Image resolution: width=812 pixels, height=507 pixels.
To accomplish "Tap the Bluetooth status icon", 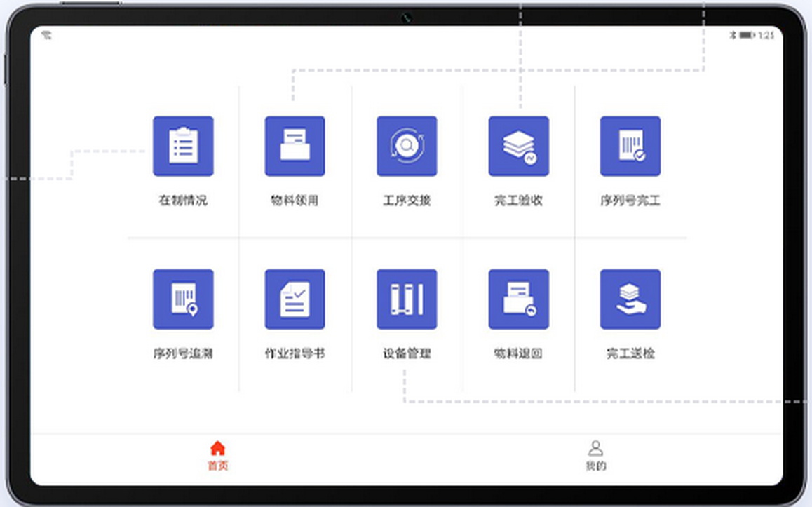I will pyautogui.click(x=733, y=35).
